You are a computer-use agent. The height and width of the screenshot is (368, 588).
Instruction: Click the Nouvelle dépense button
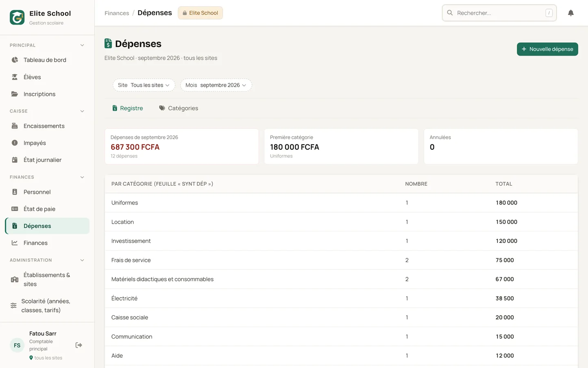(x=547, y=49)
